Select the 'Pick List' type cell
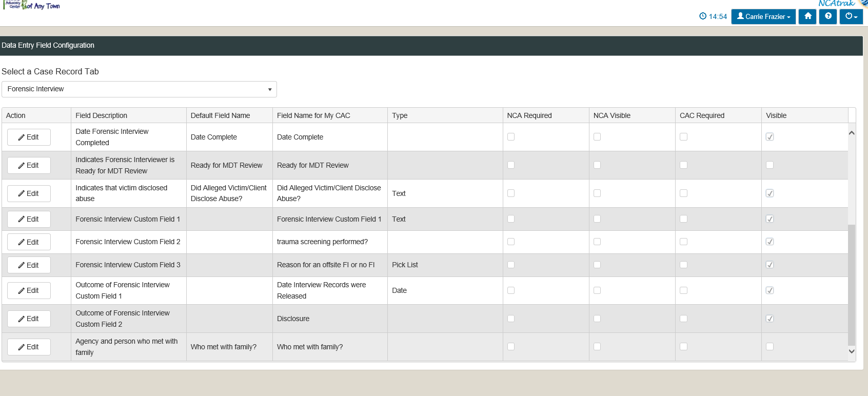This screenshot has width=868, height=396. 445,265
